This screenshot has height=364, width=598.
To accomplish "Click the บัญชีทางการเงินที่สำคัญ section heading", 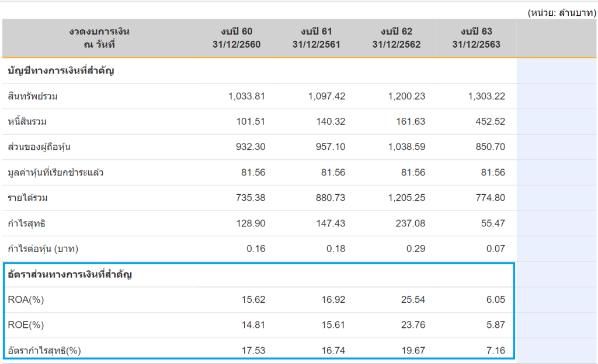I will pyautogui.click(x=61, y=71).
